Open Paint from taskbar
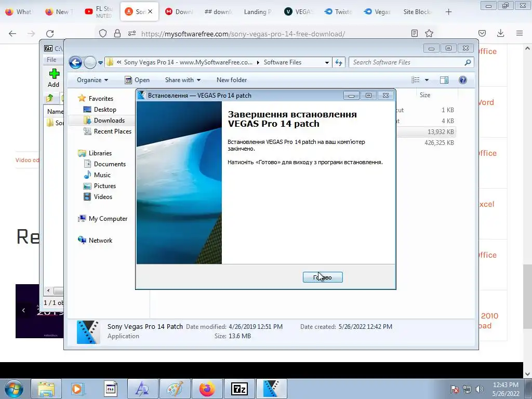532x399 pixels. click(x=175, y=389)
